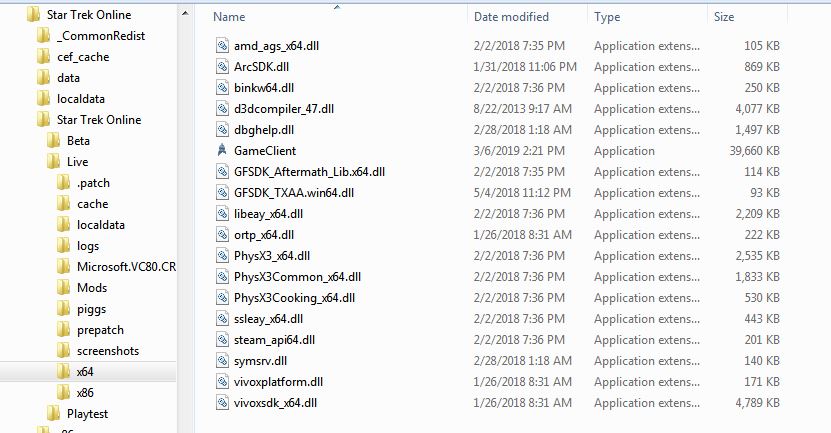
Task: Click the navigation pane scroll-up arrow
Action: click(x=185, y=13)
